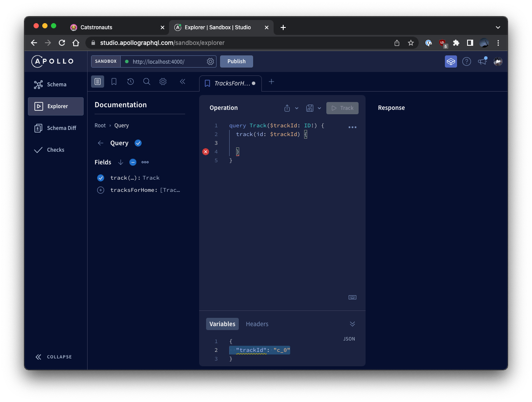Click the Publish button
Image resolution: width=532 pixels, height=402 pixels.
point(237,61)
